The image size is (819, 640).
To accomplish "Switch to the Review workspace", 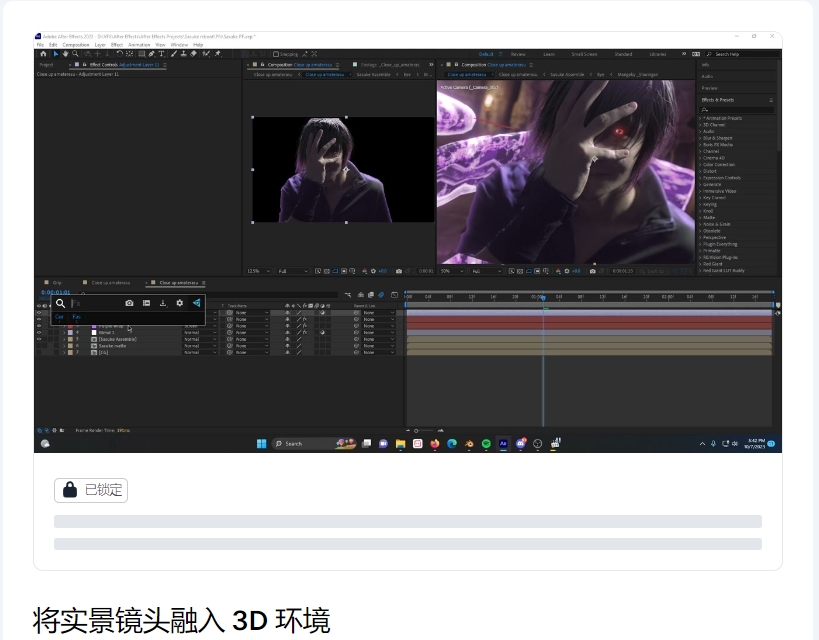I will (518, 54).
